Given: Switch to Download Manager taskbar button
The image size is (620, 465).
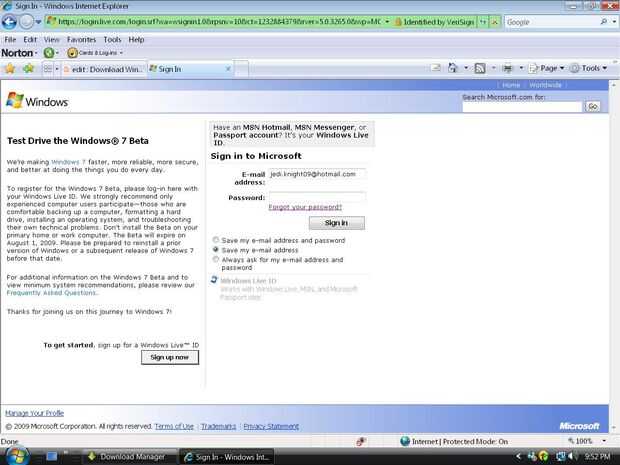Looking at the screenshot, I should pos(130,457).
